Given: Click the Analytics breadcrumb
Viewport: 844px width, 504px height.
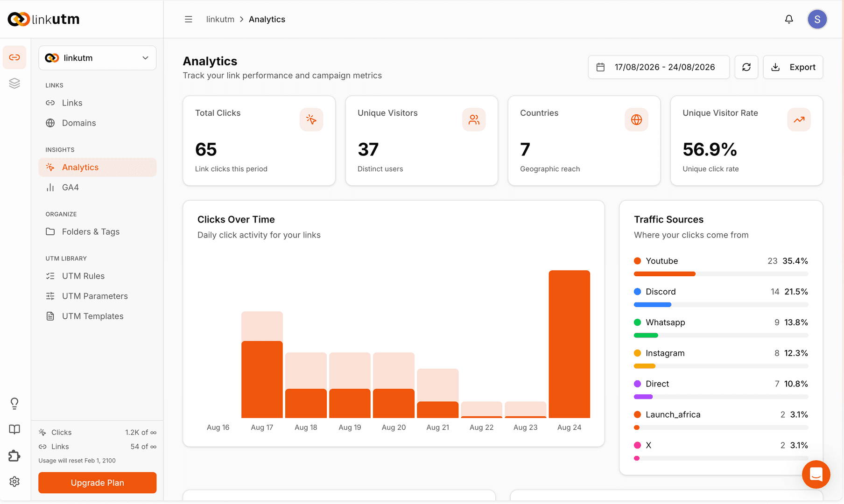Looking at the screenshot, I should pos(267,19).
